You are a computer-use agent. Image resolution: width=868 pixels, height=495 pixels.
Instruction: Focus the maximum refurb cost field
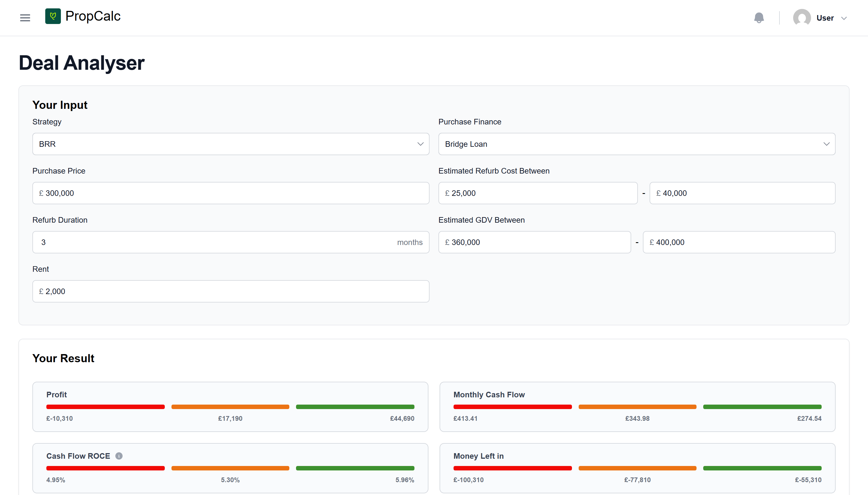(742, 193)
